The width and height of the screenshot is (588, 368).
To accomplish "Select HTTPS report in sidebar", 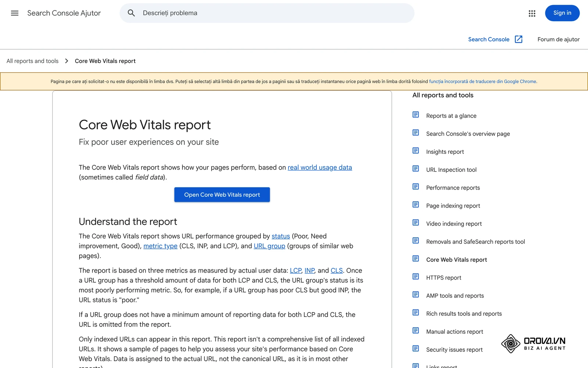I will (444, 278).
